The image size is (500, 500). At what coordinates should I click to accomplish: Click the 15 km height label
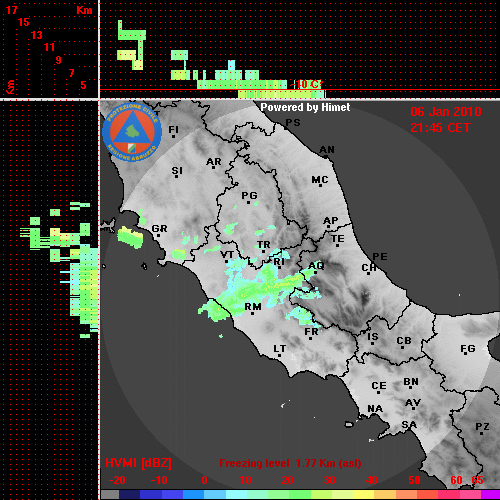tap(24, 22)
